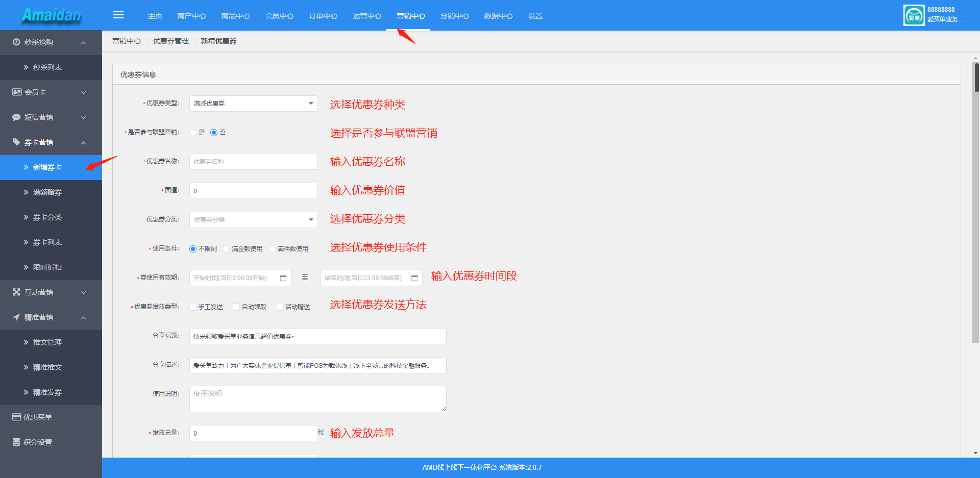
Task: Select the 积分设置 database icon
Action: 16,442
